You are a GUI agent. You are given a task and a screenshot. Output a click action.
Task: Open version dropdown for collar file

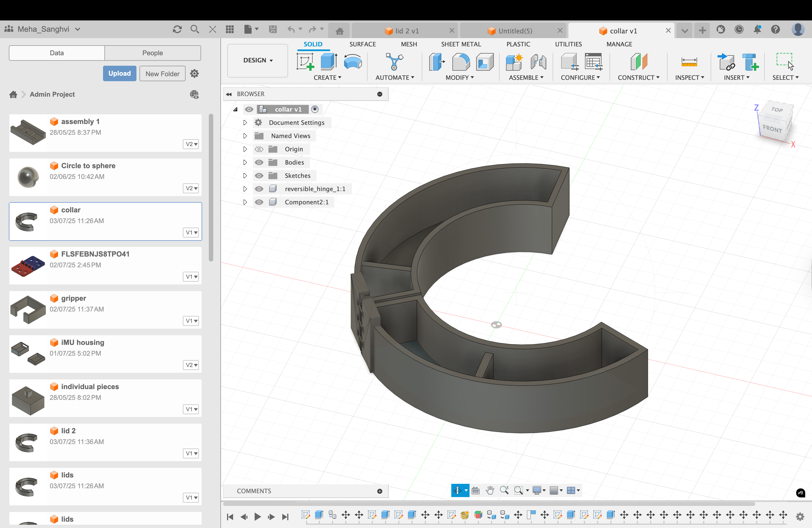[x=191, y=233]
